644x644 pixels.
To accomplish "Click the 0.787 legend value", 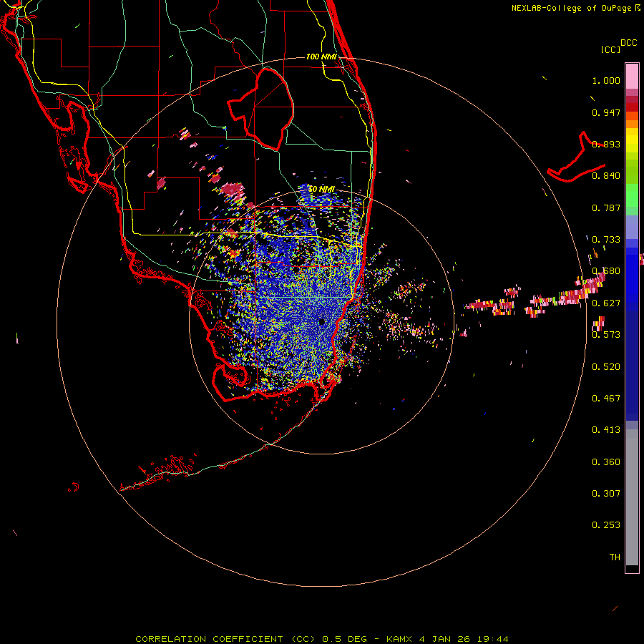I will click(x=606, y=208).
